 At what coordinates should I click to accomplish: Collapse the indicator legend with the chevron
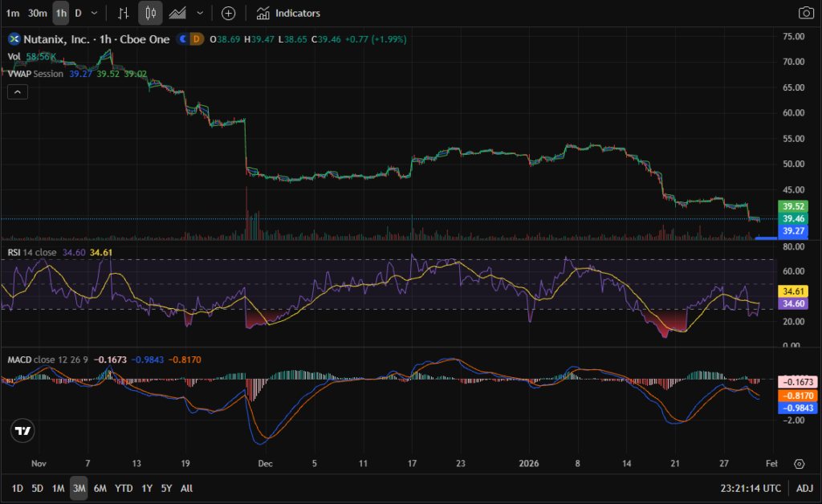click(x=18, y=92)
